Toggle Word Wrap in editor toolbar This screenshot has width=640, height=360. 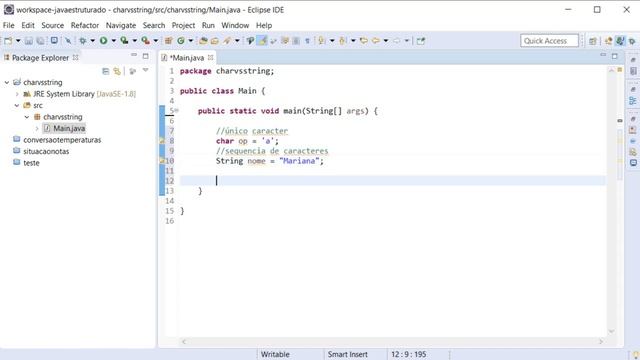click(273, 41)
